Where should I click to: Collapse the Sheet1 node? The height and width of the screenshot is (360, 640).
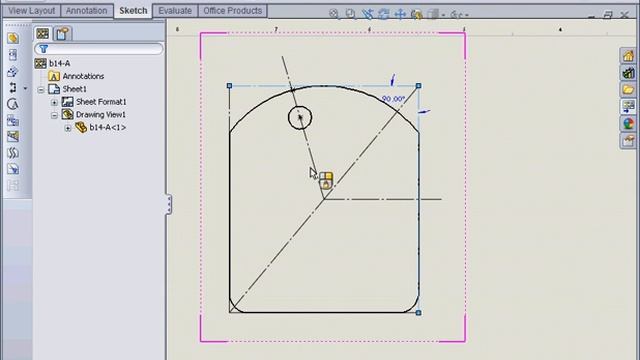click(x=41, y=90)
